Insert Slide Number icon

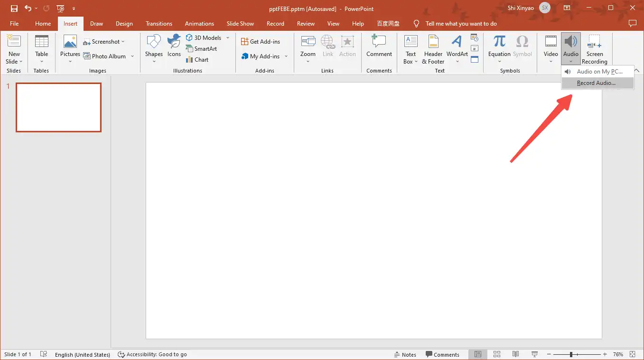474,48
